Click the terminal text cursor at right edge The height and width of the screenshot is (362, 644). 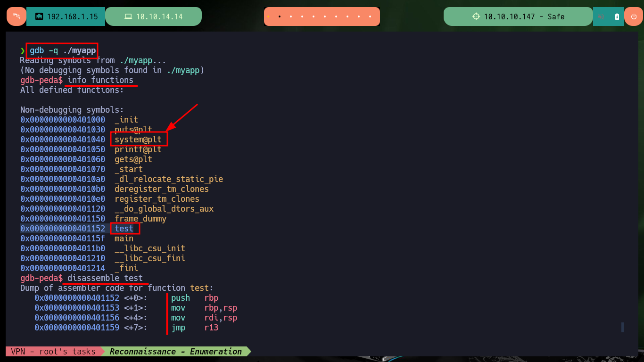click(623, 327)
